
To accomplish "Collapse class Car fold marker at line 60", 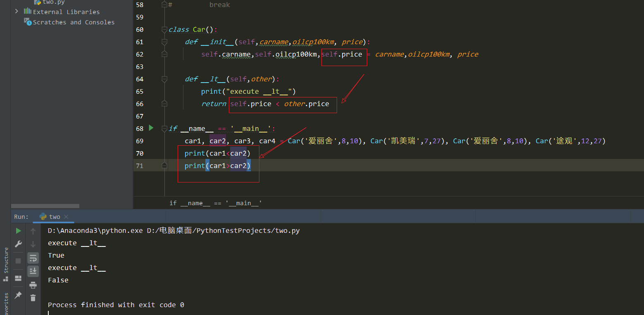I will pyautogui.click(x=164, y=29).
